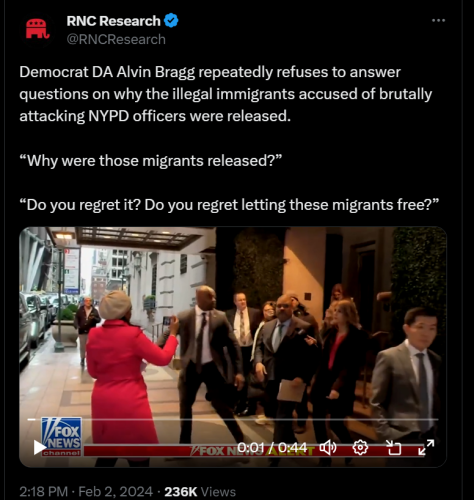Viewport: 474px width, 500px height.
Task: Open the @RNCResearch handle link
Action: [116, 39]
